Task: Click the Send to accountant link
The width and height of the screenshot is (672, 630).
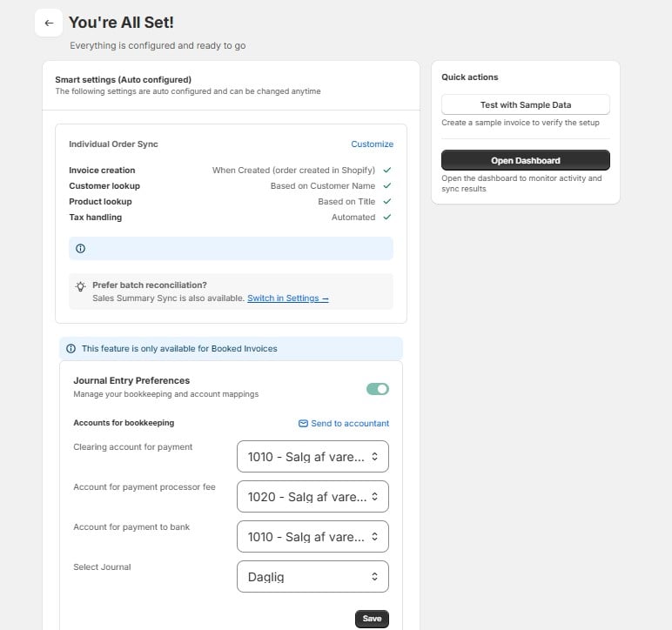Action: (x=350, y=424)
